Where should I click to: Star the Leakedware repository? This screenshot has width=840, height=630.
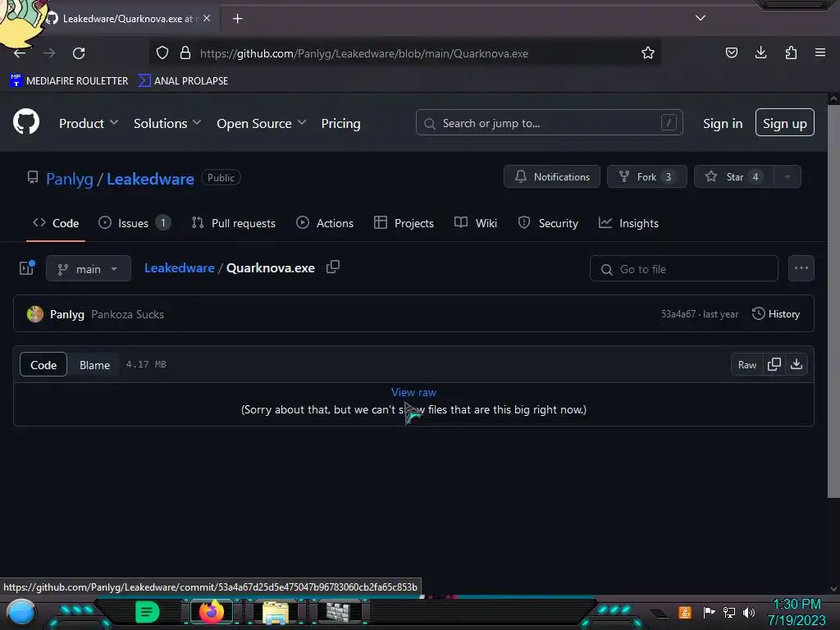coord(734,177)
